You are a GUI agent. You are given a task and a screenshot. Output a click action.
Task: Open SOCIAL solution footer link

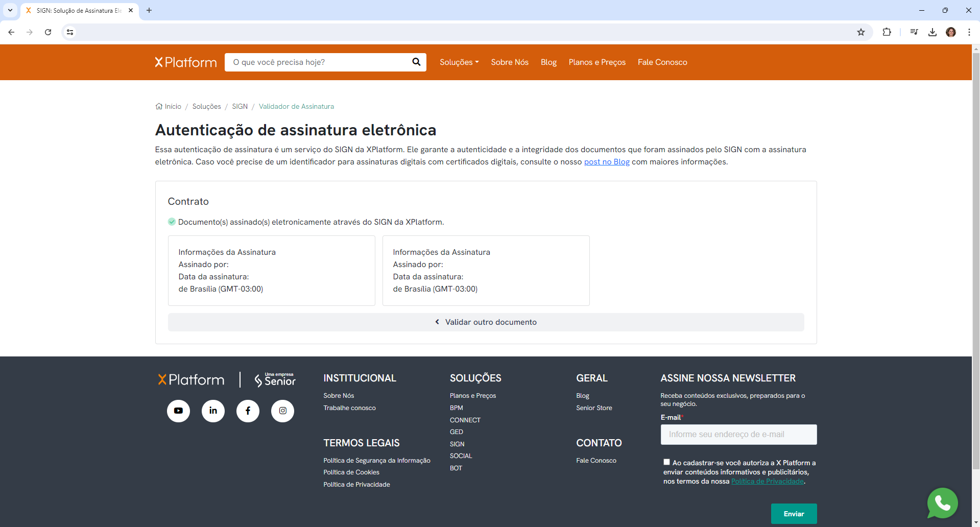[461, 456]
